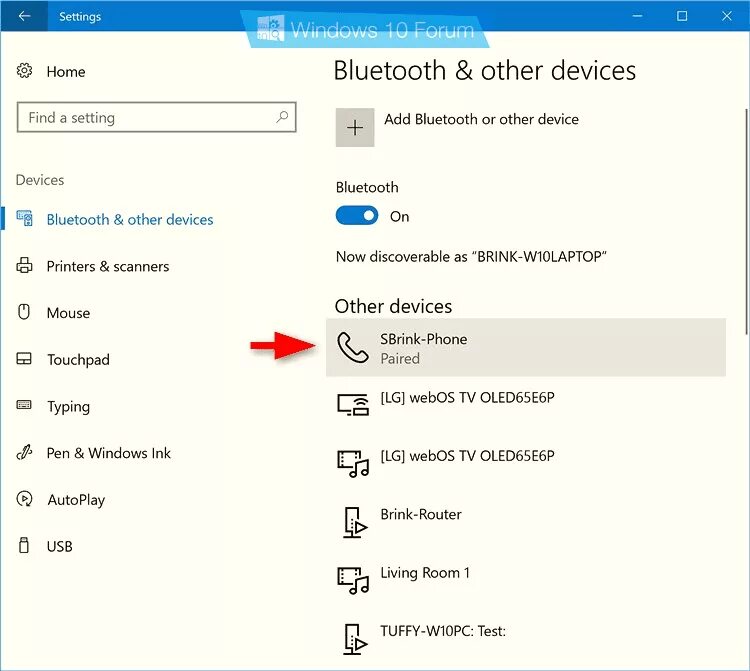750x671 pixels.
Task: Click the Brink-Router device icon
Action: (x=355, y=522)
